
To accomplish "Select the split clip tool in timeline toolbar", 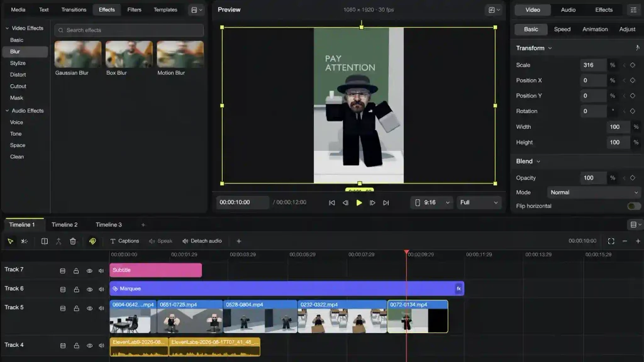I will pos(45,241).
